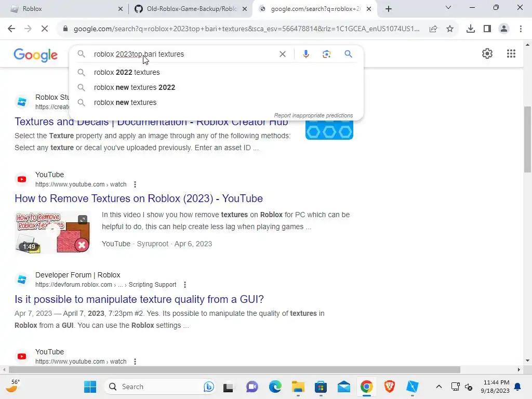Open a new browser tab
The image size is (532, 399).
click(389, 9)
